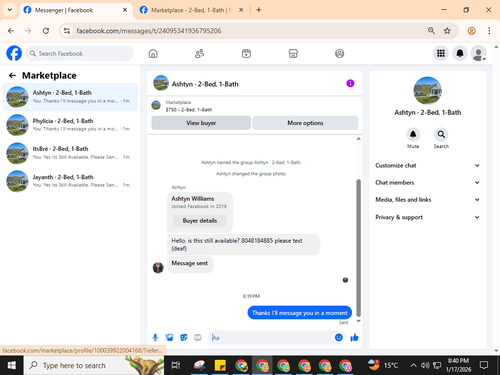Open the Notifications bell in Facebook header
The height and width of the screenshot is (375, 500).
click(460, 53)
